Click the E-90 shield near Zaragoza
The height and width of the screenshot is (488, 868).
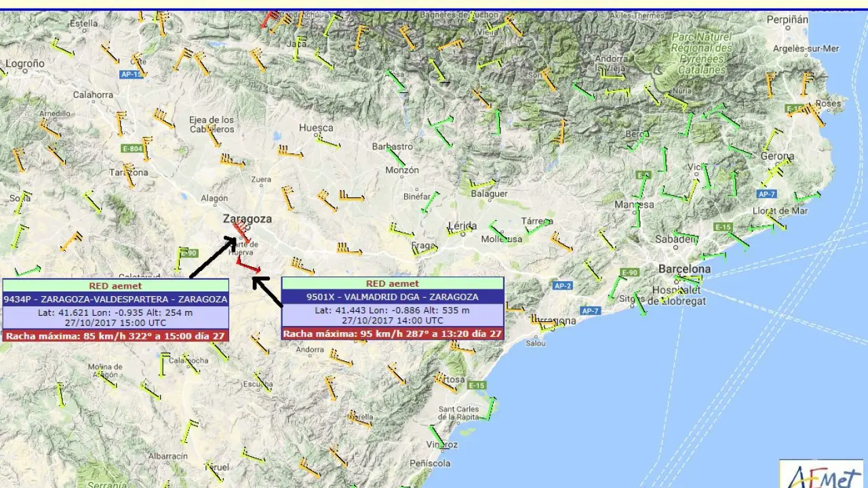click(188, 253)
